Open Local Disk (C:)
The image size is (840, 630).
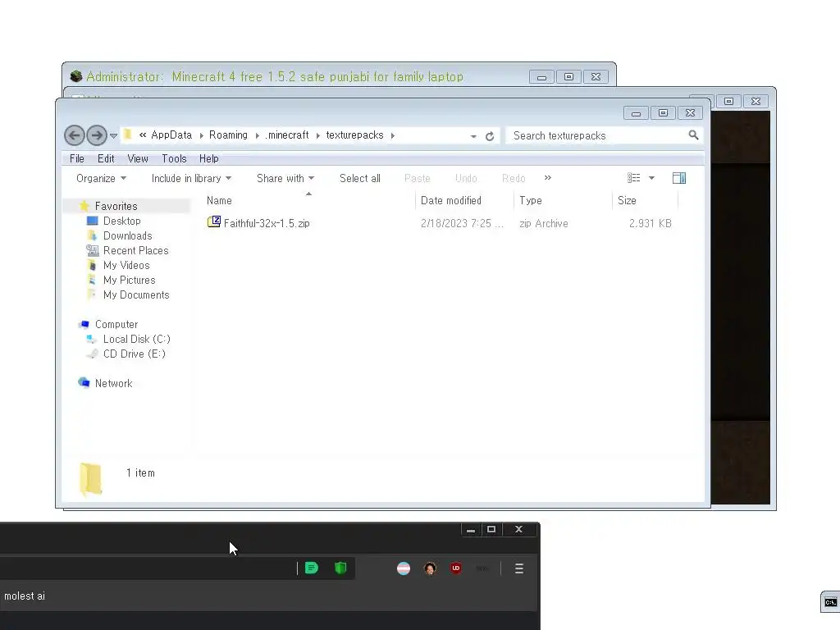137,339
